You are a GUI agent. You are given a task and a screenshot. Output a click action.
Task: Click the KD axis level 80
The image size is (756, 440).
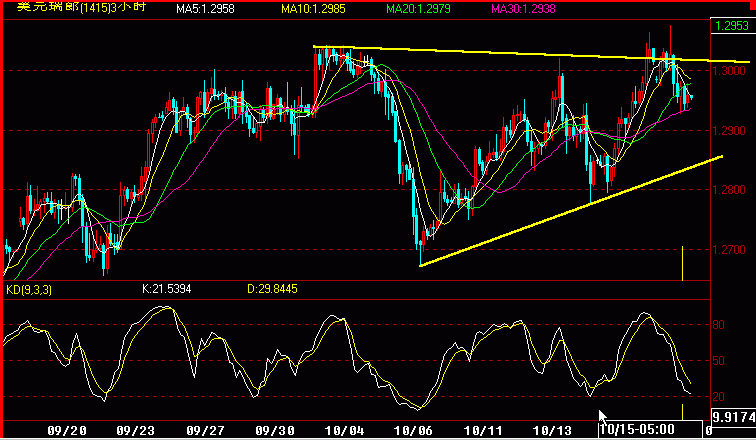point(718,324)
